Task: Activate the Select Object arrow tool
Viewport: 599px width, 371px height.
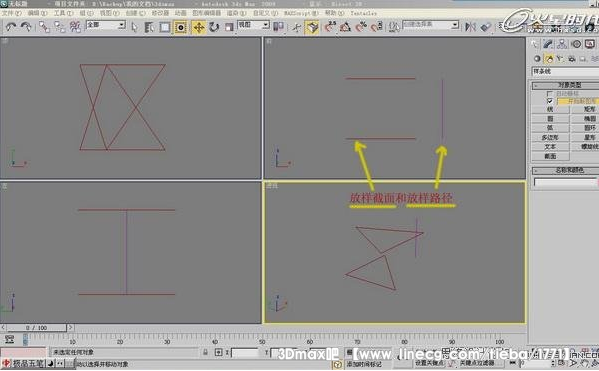Action: tap(134, 27)
